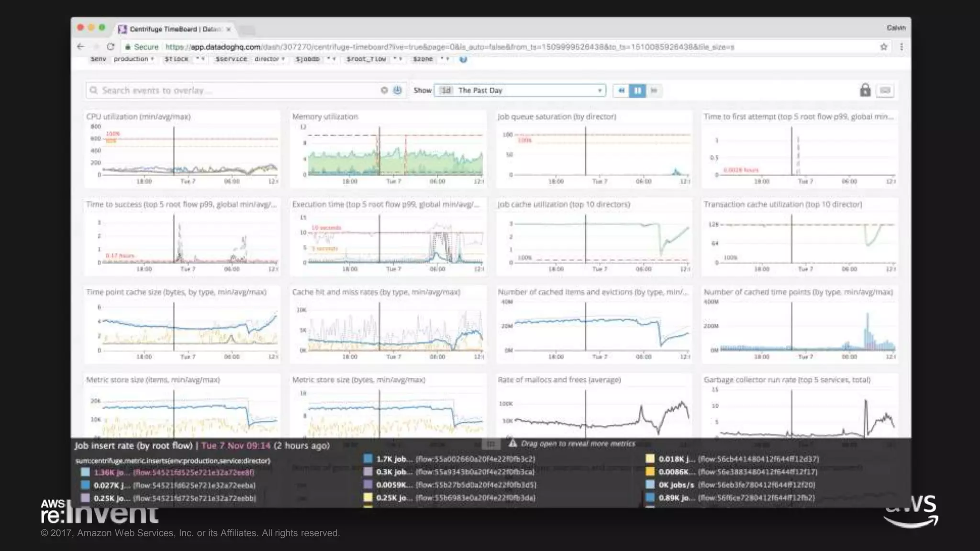The image size is (980, 551).
Task: Open the keyboard shortcuts icon
Action: [885, 90]
